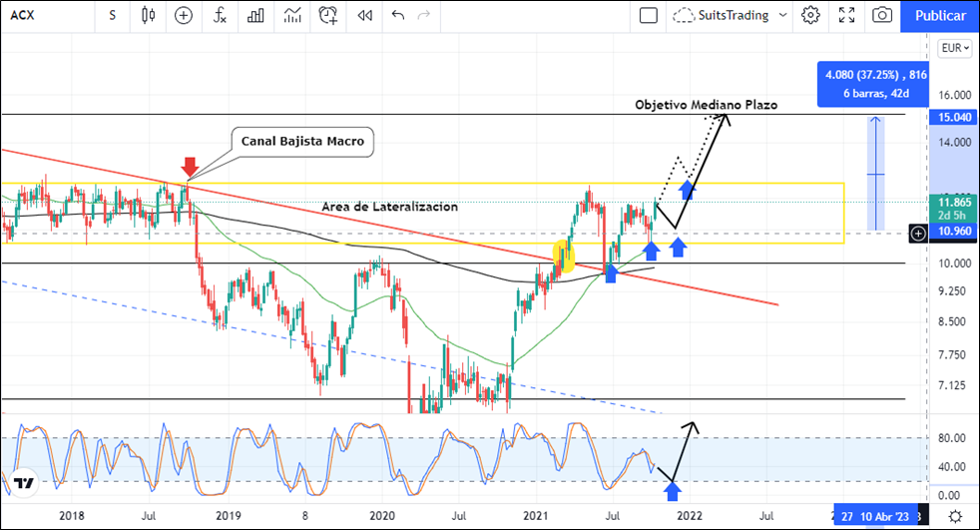Image resolution: width=980 pixels, height=530 pixels.
Task: Open axis settings gear at bottom right
Action: pyautogui.click(x=955, y=515)
